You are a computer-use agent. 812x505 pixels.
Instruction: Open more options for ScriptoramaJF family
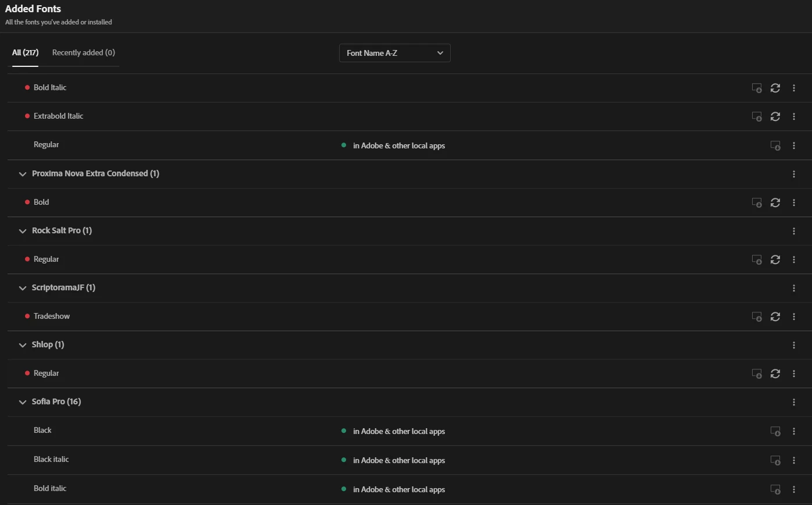pyautogui.click(x=794, y=288)
